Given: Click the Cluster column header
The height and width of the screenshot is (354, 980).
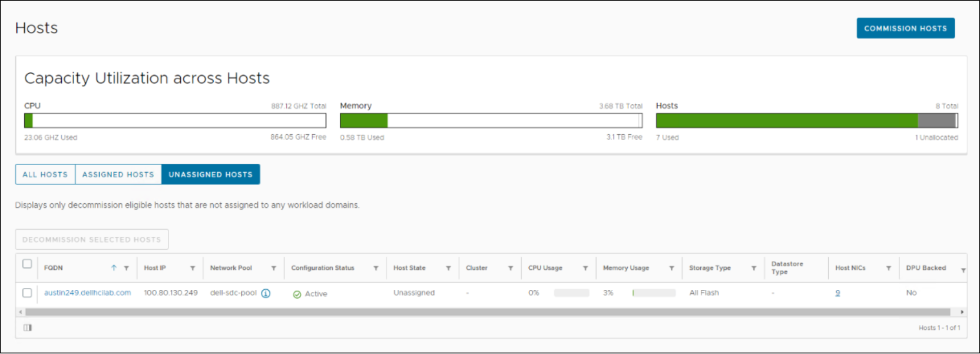Looking at the screenshot, I should click(476, 268).
